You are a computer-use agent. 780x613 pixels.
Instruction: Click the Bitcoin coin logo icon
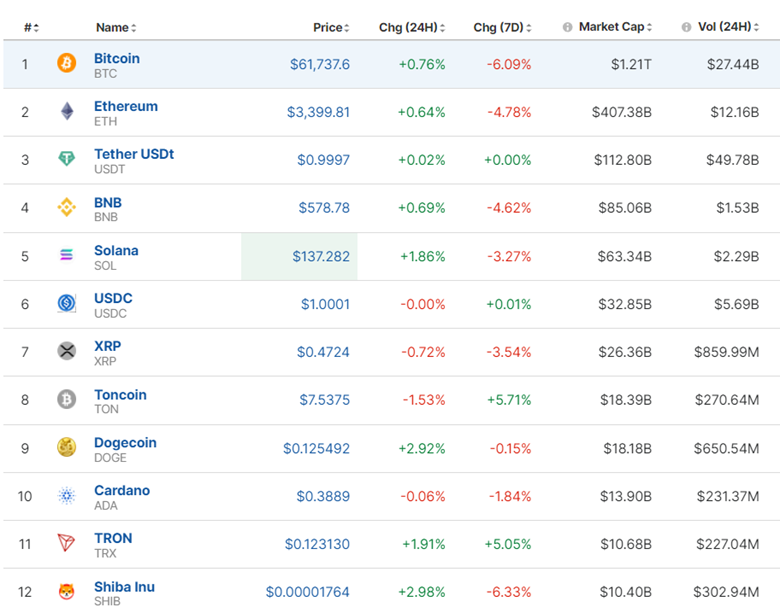click(67, 63)
